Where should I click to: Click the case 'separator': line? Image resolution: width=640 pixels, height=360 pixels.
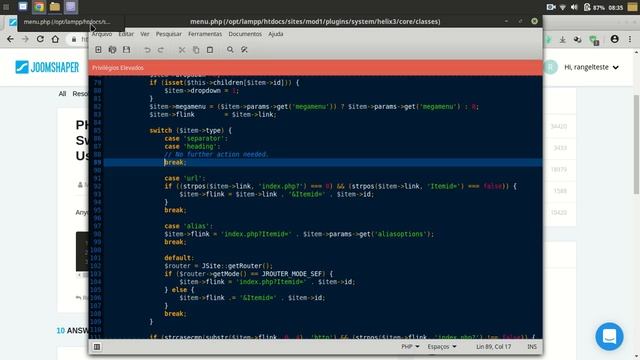[x=196, y=138]
